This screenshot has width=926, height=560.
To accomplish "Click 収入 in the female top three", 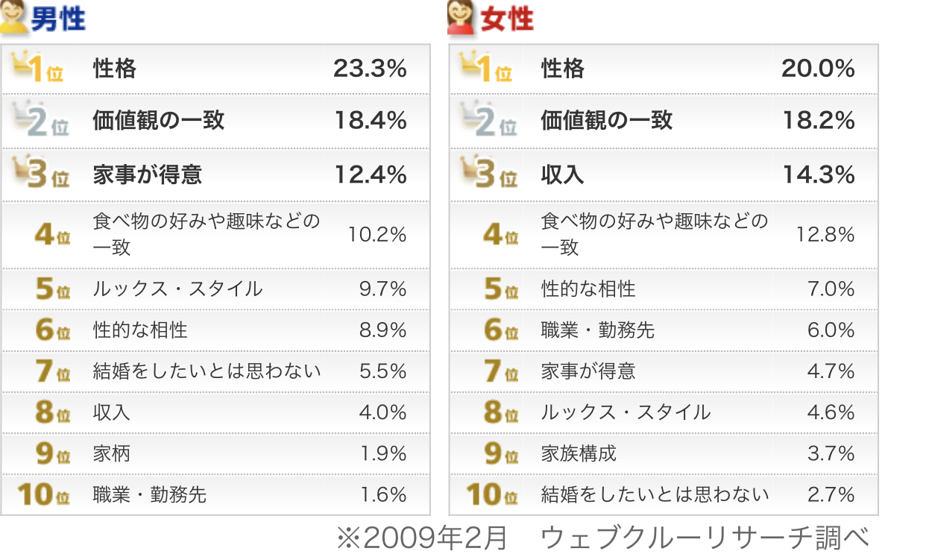I will click(x=562, y=174).
